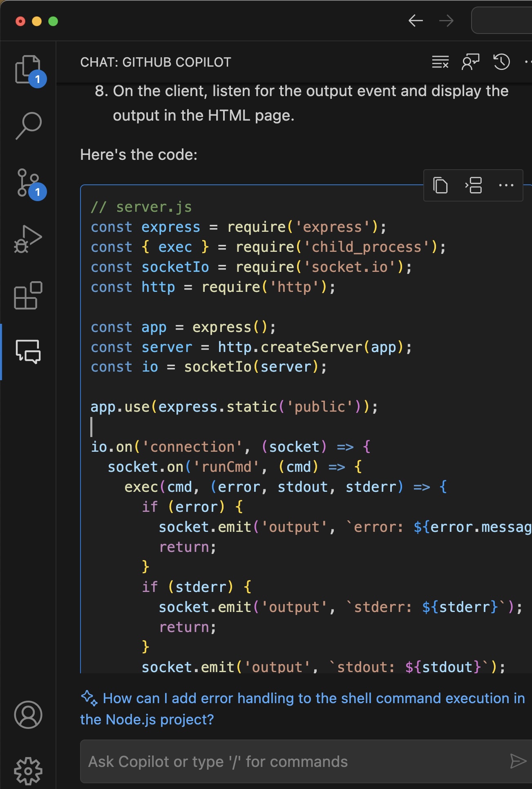532x789 pixels.
Task: Open the Manage settings gear
Action: coord(28,771)
